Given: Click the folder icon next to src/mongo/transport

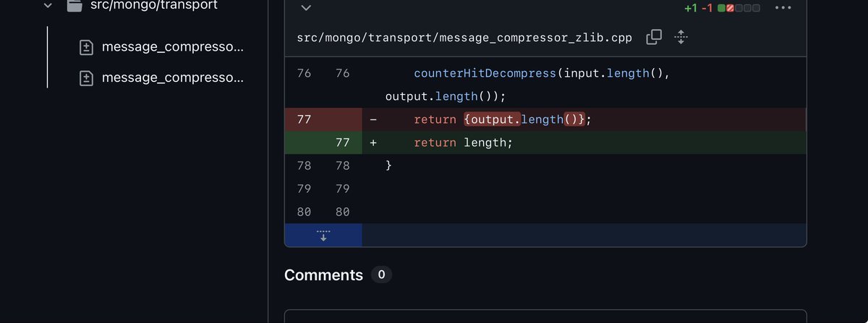Looking at the screenshot, I should coord(74,6).
